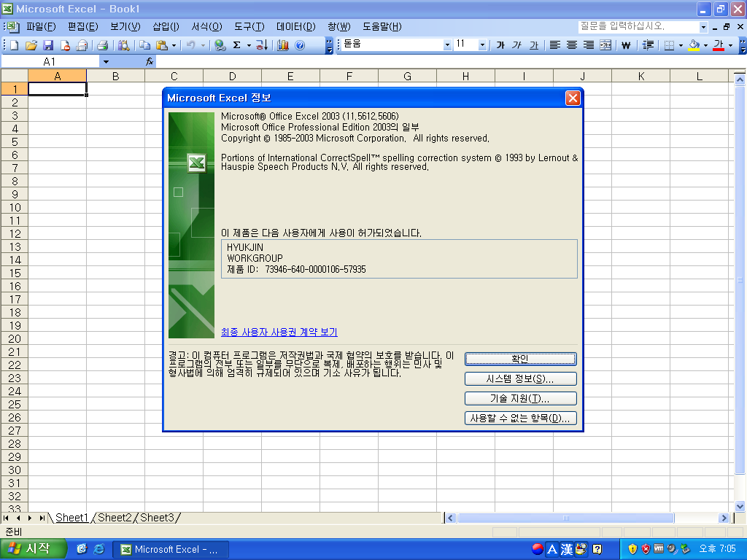The height and width of the screenshot is (560, 747).
Task: Switch to the Sheet2 tab
Action: [115, 518]
